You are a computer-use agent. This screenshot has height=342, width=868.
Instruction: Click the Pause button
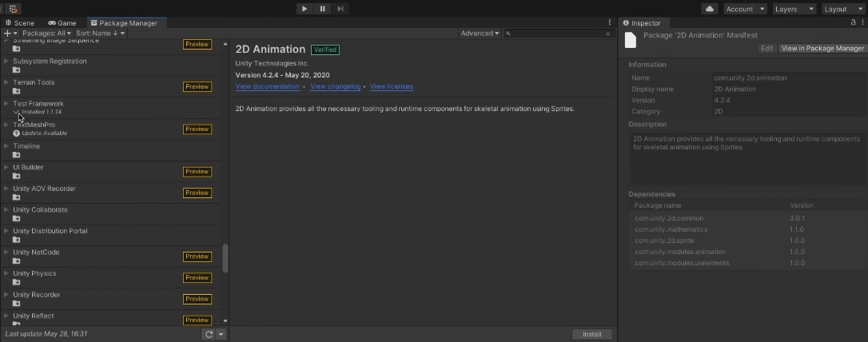click(322, 9)
